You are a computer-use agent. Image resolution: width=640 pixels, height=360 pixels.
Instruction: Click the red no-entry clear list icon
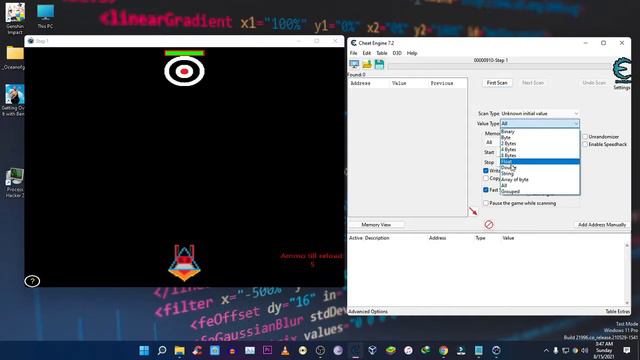pyautogui.click(x=489, y=224)
